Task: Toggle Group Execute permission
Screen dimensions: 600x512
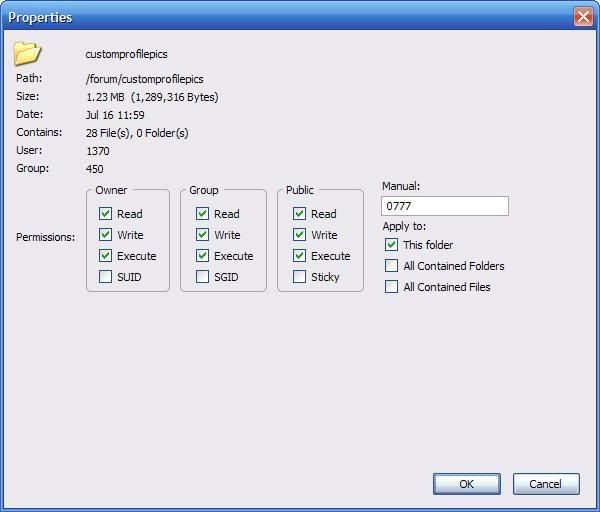Action: [x=202, y=256]
